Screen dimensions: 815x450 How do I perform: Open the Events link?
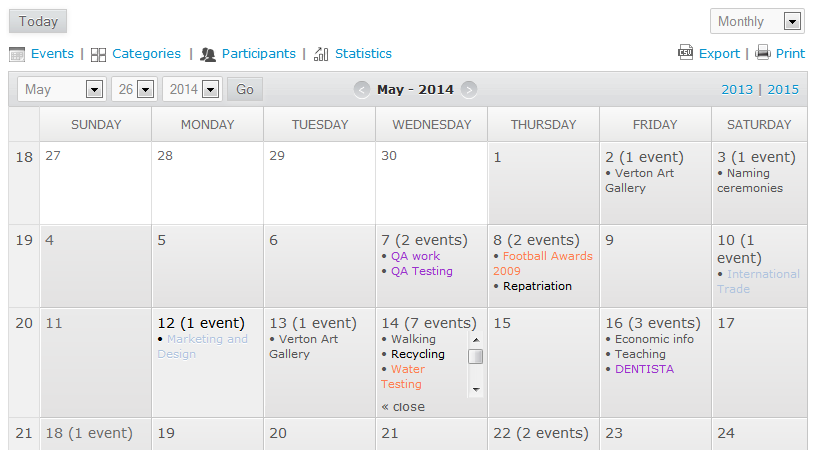[52, 54]
